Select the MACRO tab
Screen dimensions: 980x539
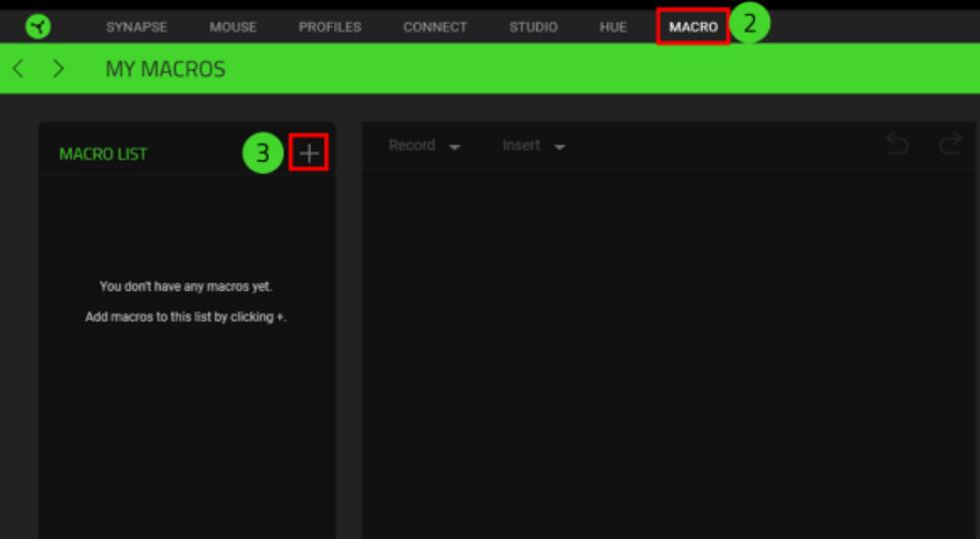tap(693, 27)
